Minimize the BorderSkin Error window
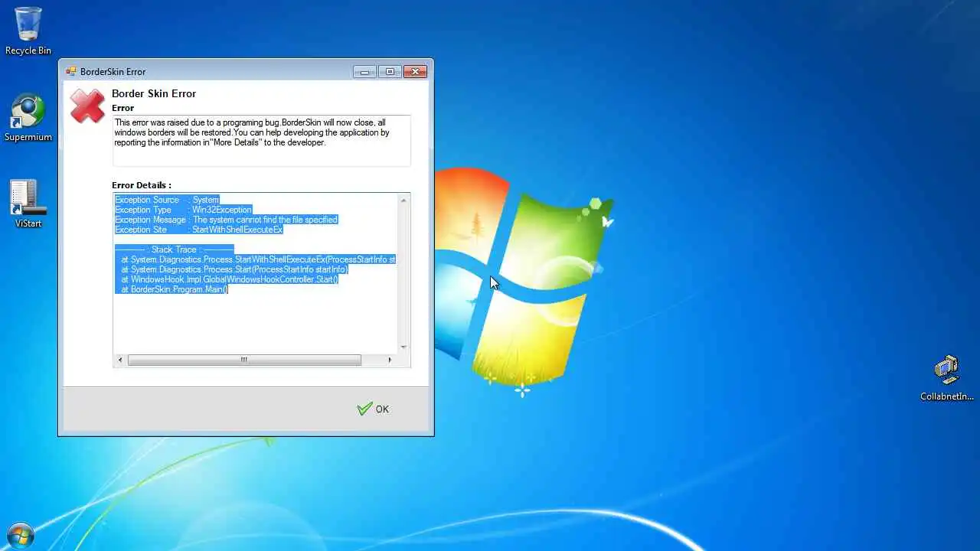Image resolution: width=980 pixels, height=551 pixels. pos(364,72)
